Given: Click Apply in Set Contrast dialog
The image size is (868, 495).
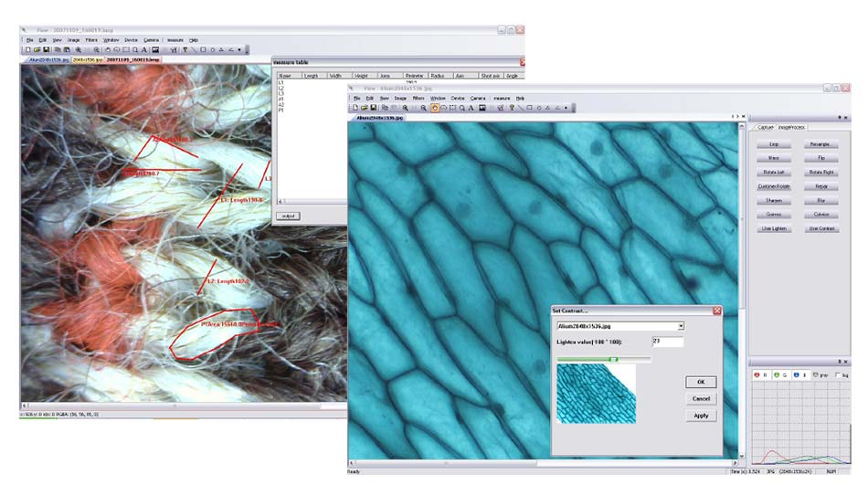Looking at the screenshot, I should pyautogui.click(x=701, y=416).
